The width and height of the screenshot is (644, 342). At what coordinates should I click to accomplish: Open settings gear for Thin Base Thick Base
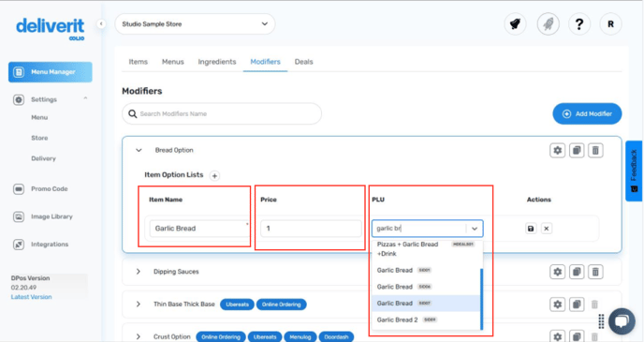click(x=557, y=305)
